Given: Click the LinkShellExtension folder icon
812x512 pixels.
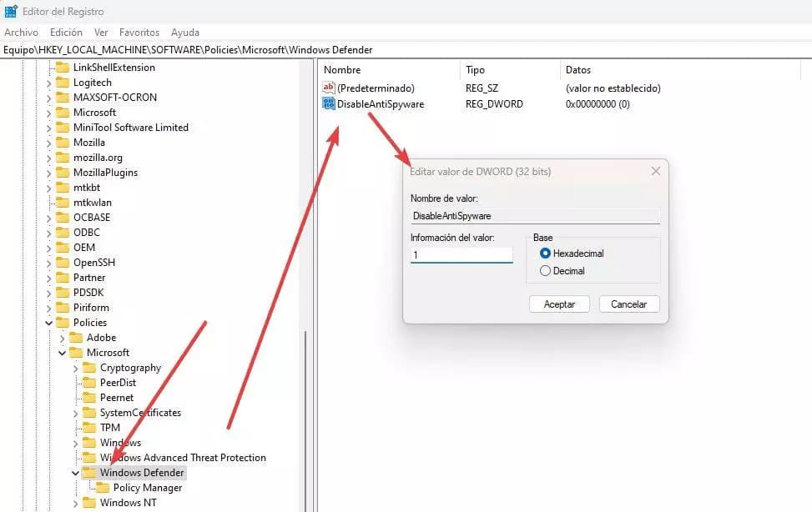Looking at the screenshot, I should [63, 68].
